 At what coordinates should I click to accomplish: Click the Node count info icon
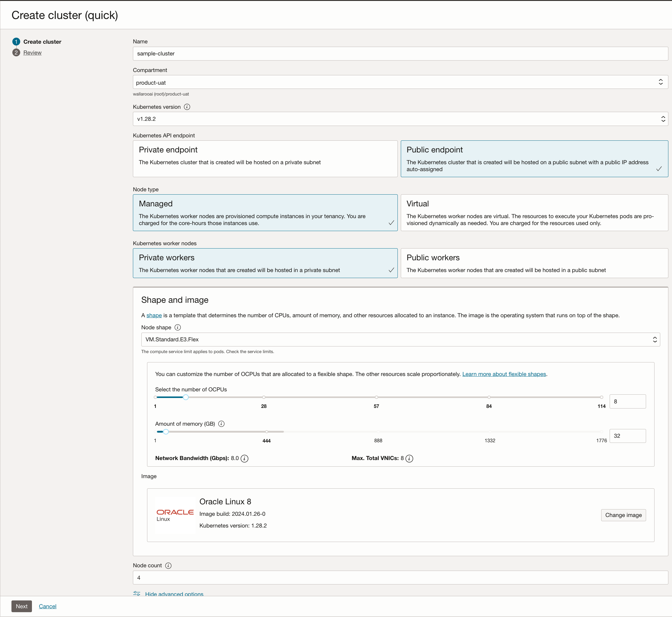click(168, 565)
